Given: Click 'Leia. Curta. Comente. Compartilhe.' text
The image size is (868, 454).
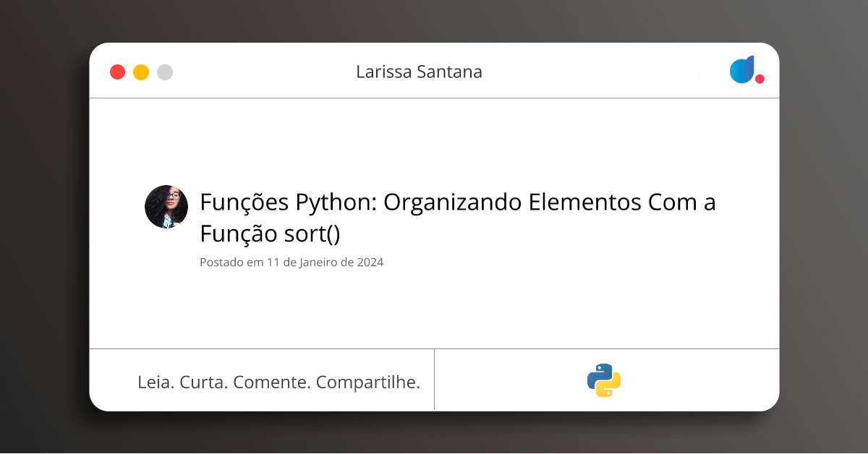Looking at the screenshot, I should (279, 382).
